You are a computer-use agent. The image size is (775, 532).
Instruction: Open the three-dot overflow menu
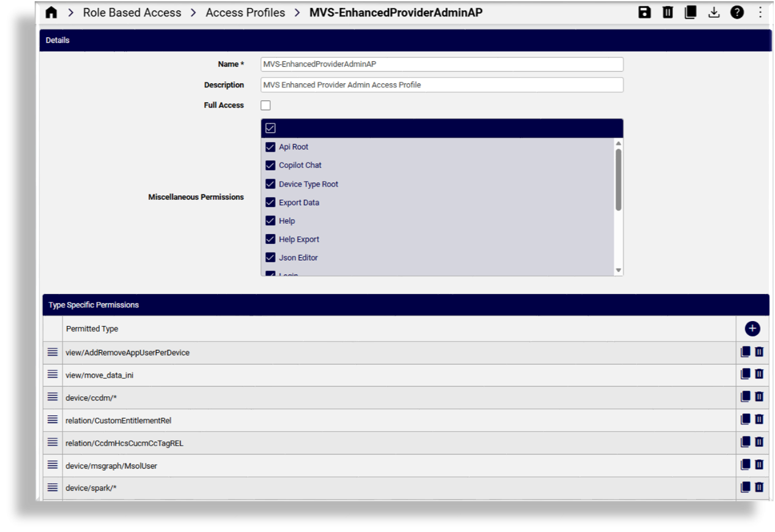coord(760,12)
